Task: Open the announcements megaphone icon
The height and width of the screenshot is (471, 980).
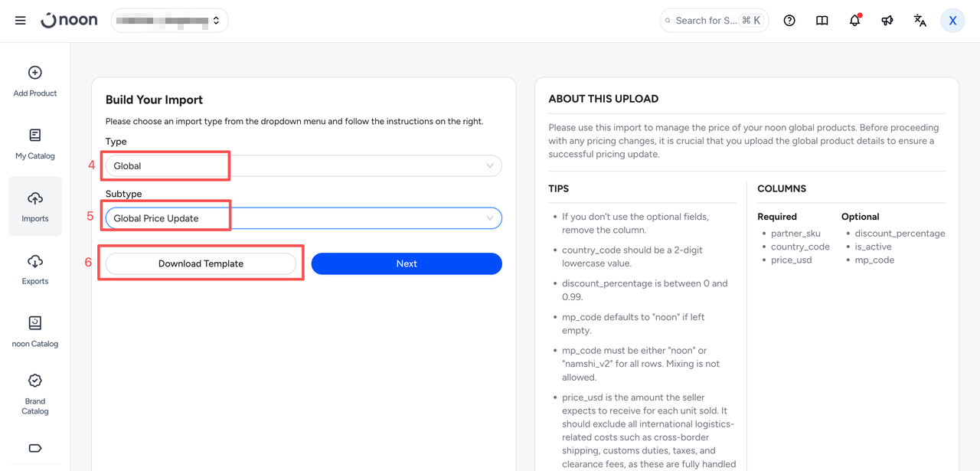Action: 887,21
